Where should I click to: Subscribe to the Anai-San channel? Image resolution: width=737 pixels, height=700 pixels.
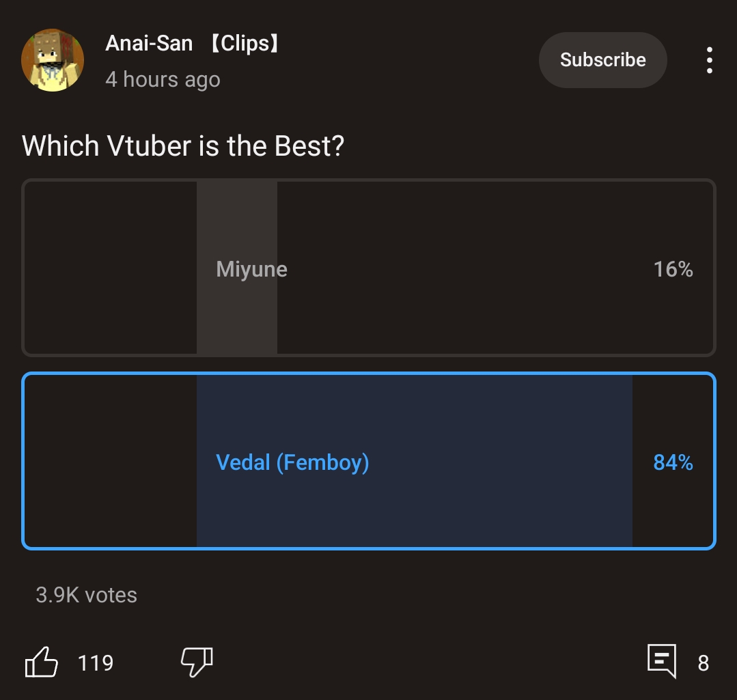click(602, 60)
